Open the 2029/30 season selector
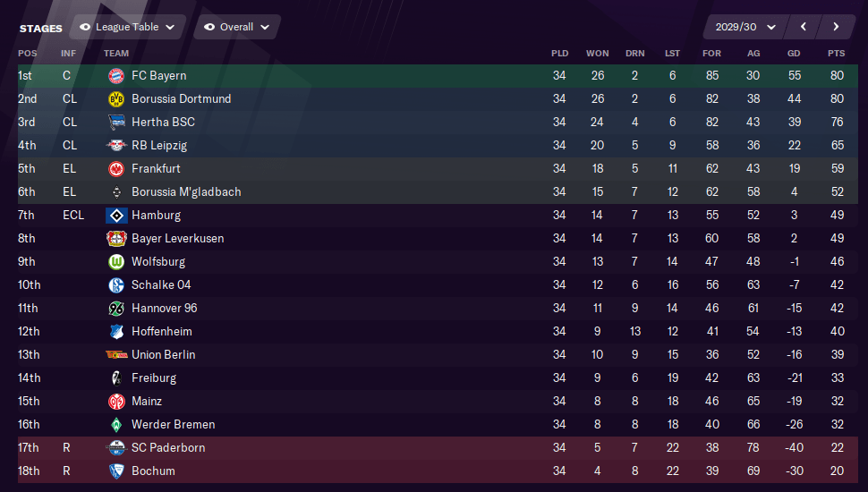The height and width of the screenshot is (492, 868). click(x=745, y=27)
